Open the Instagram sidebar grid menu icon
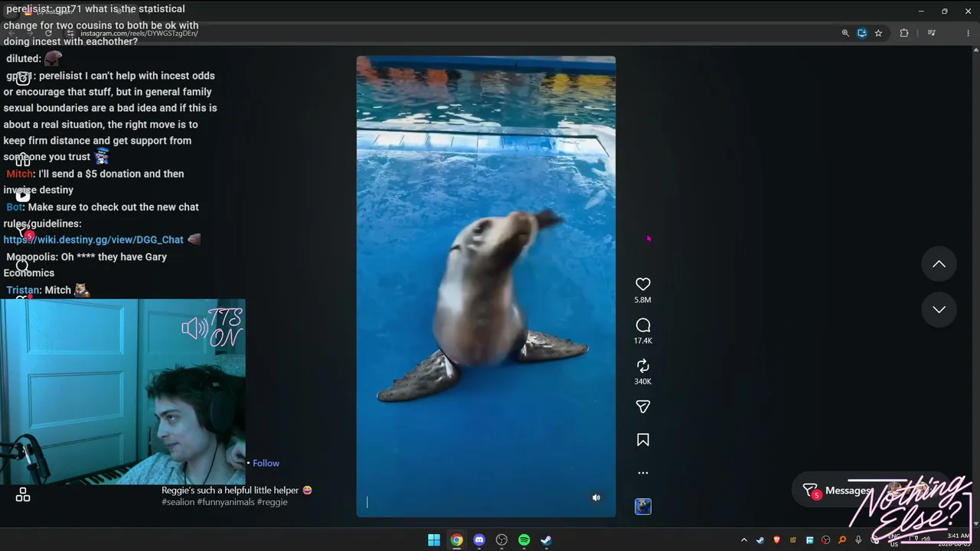The height and width of the screenshot is (551, 980). [23, 495]
